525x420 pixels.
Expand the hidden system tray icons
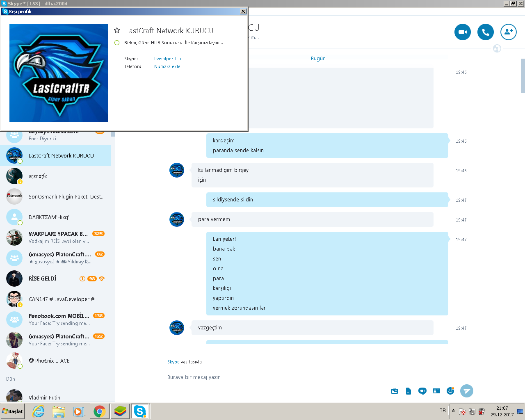pos(453,411)
